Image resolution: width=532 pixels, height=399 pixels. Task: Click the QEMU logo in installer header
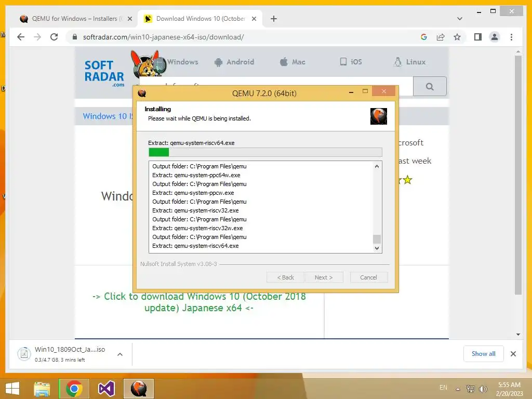[x=378, y=116]
